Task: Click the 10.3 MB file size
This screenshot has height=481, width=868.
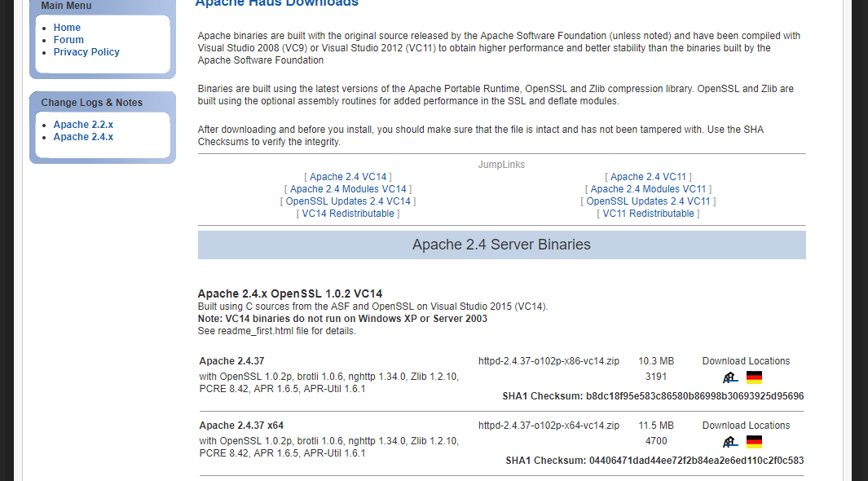Action: click(x=656, y=361)
